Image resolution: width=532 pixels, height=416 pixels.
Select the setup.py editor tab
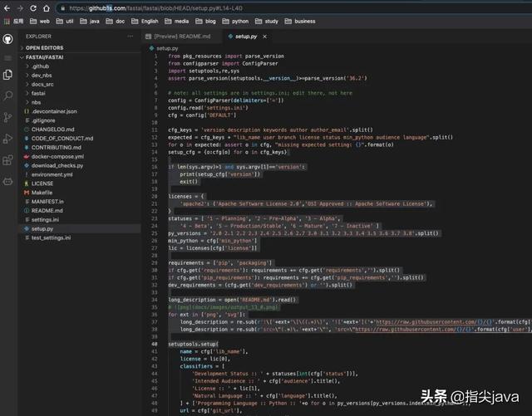click(244, 37)
